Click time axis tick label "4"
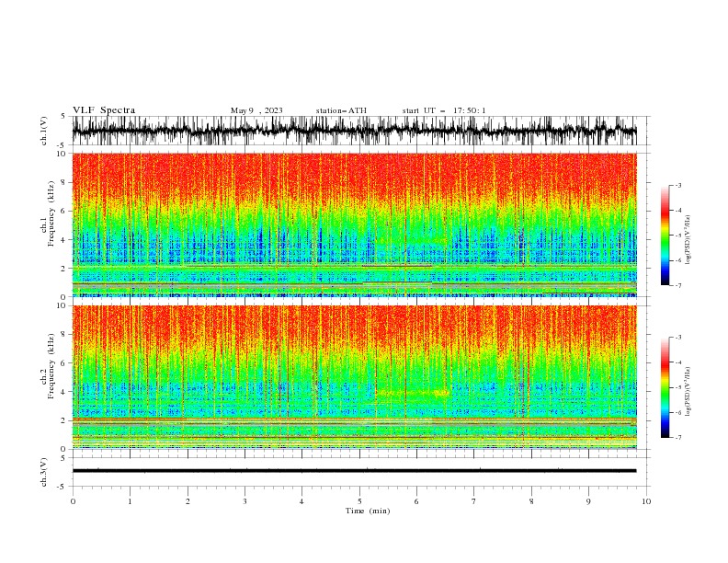 coord(301,501)
